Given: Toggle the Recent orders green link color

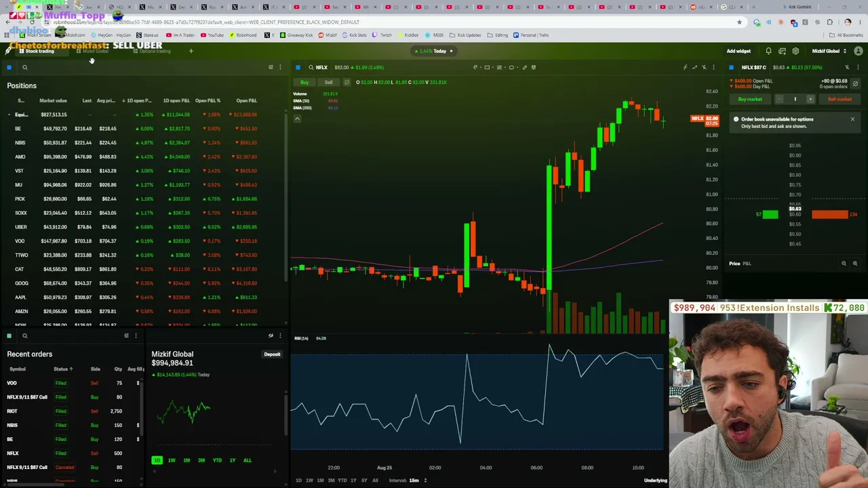Looking at the screenshot, I should [9, 335].
